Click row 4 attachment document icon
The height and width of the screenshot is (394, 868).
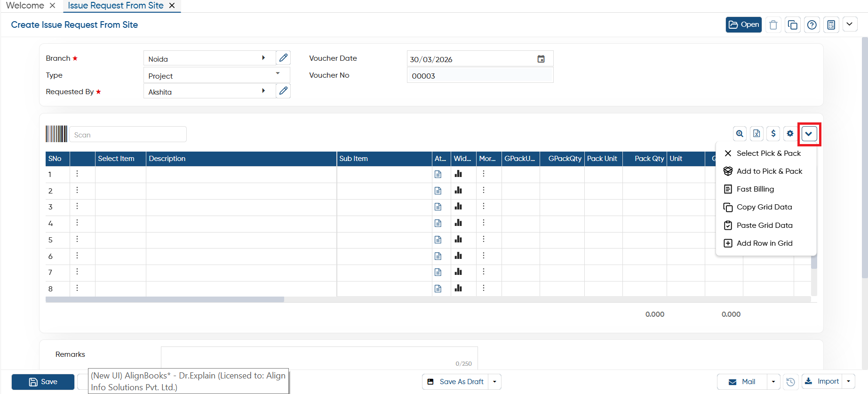click(x=438, y=223)
